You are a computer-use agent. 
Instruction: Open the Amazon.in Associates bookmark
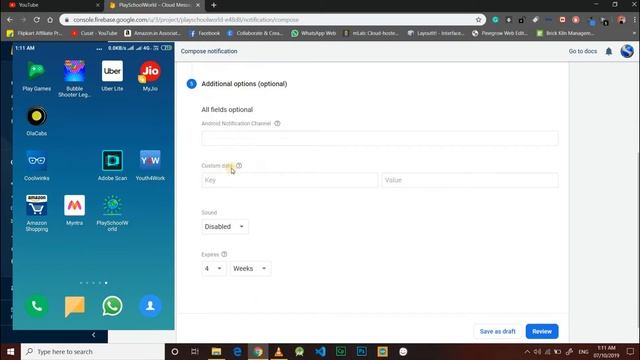click(x=153, y=33)
